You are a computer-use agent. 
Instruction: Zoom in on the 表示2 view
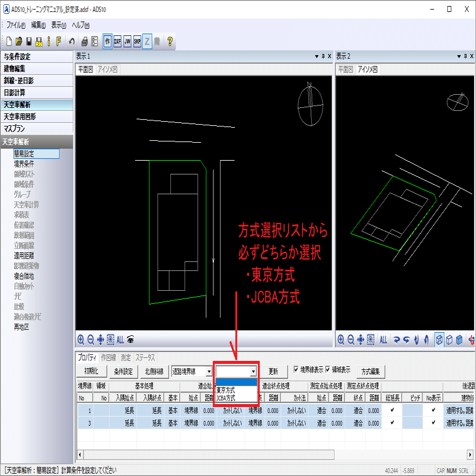[x=341, y=340]
